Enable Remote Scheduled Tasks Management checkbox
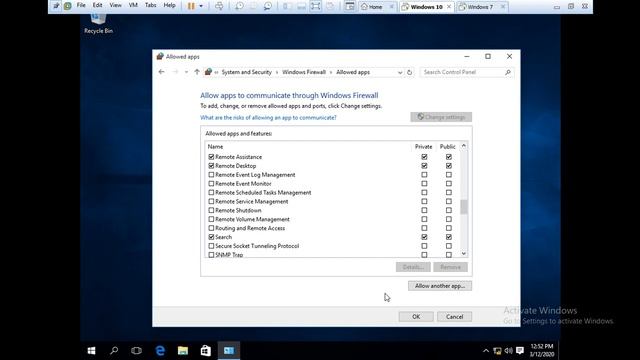Viewport: 640px width, 360px height. pyautogui.click(x=211, y=193)
